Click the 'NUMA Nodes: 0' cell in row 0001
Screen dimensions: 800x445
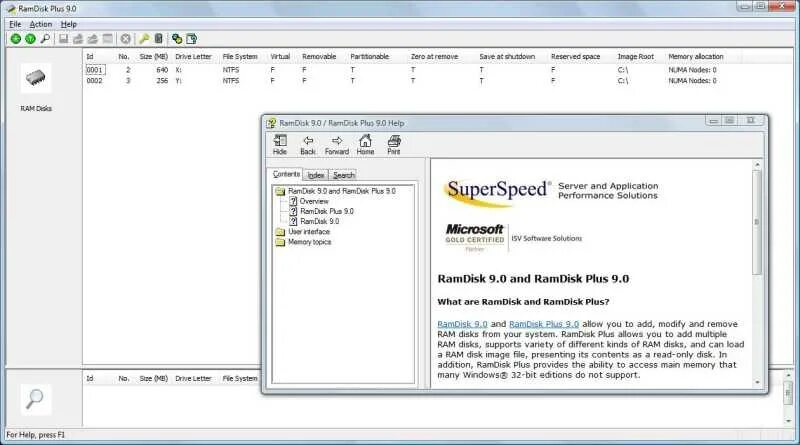point(692,70)
